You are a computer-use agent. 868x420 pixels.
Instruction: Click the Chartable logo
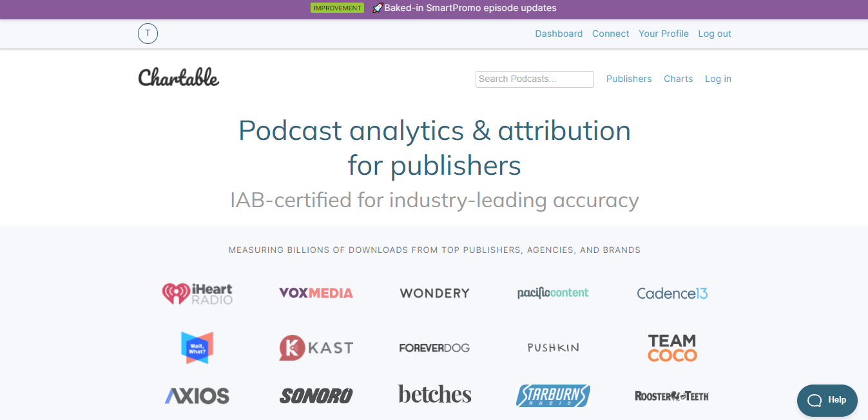click(178, 77)
